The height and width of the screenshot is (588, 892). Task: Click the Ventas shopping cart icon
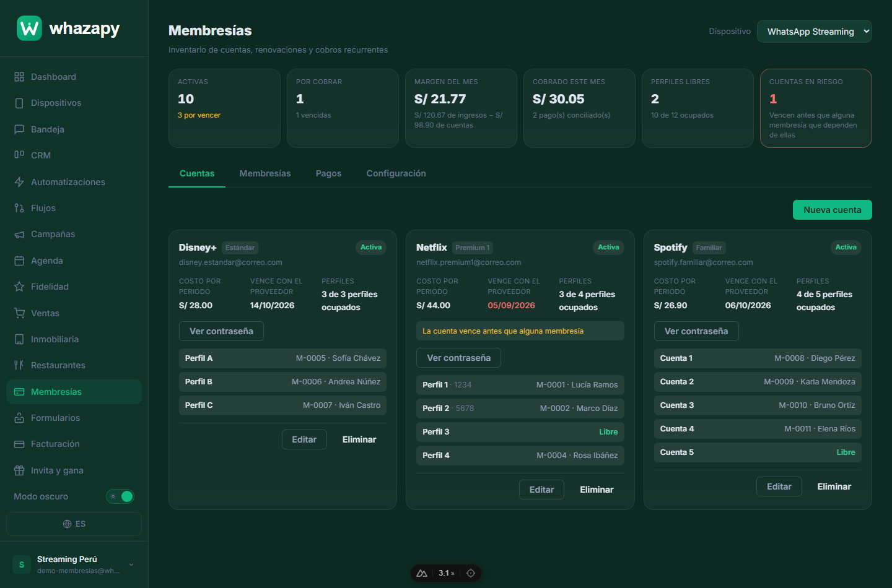click(19, 313)
